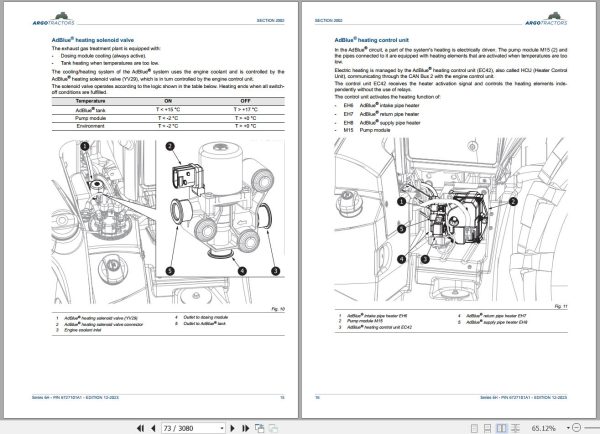Click the 'AdBlue heating control unit' heading

(372, 40)
